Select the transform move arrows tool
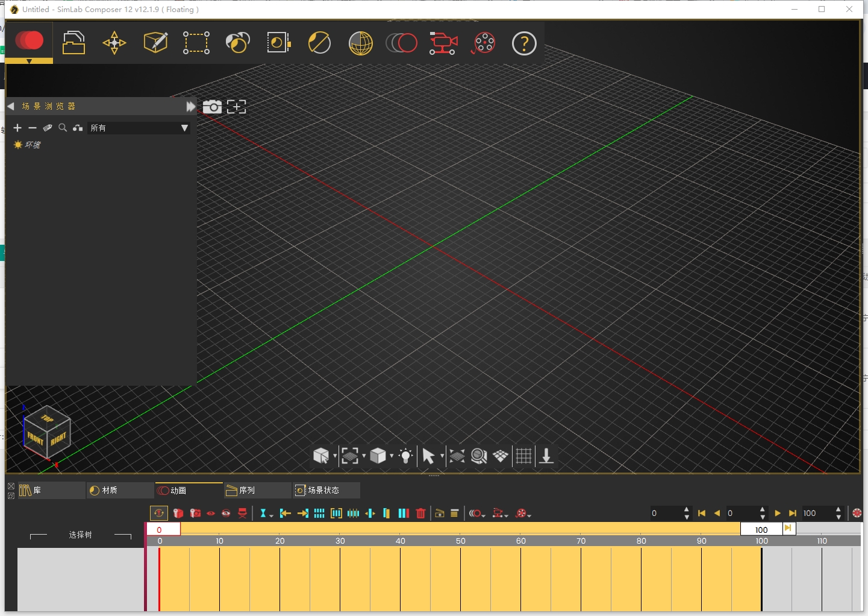Image resolution: width=868 pixels, height=616 pixels. [x=114, y=43]
